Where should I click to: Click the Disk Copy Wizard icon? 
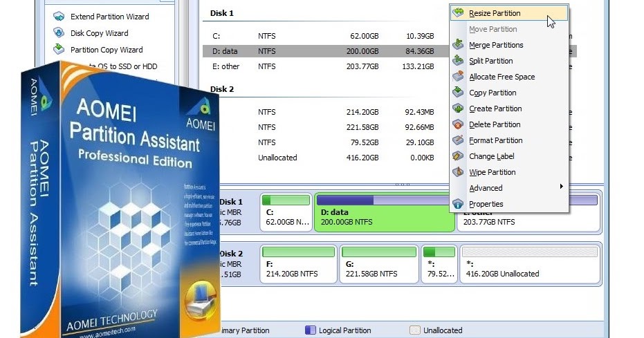59,32
